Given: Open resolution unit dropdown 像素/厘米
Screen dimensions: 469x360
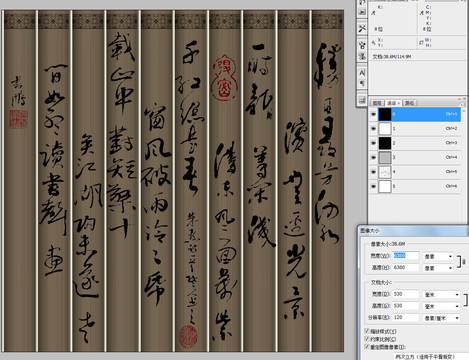Looking at the screenshot, I should pos(441,318).
